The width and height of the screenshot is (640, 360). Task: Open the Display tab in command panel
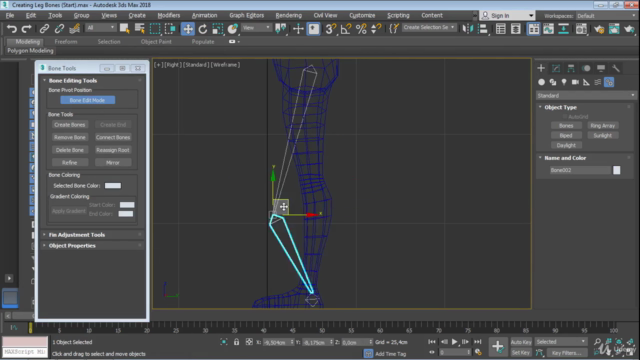click(x=601, y=68)
